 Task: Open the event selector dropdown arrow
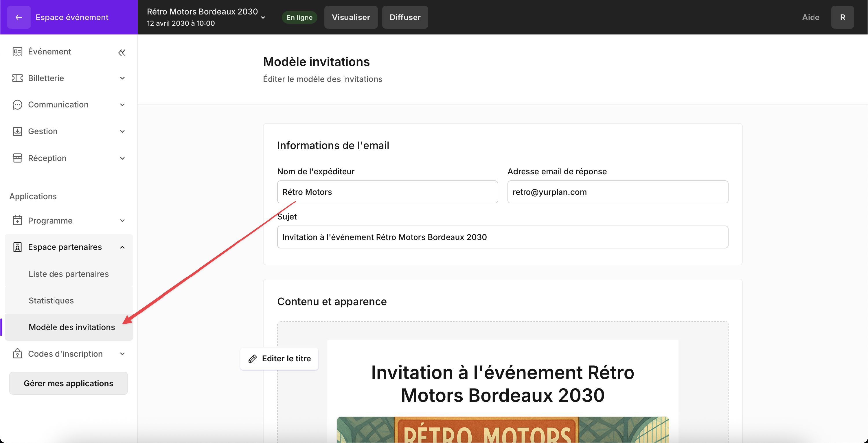tap(263, 18)
